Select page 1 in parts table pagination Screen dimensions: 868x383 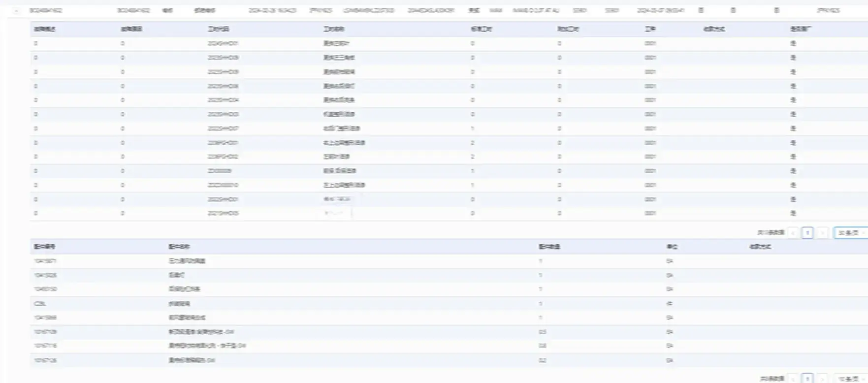point(807,379)
